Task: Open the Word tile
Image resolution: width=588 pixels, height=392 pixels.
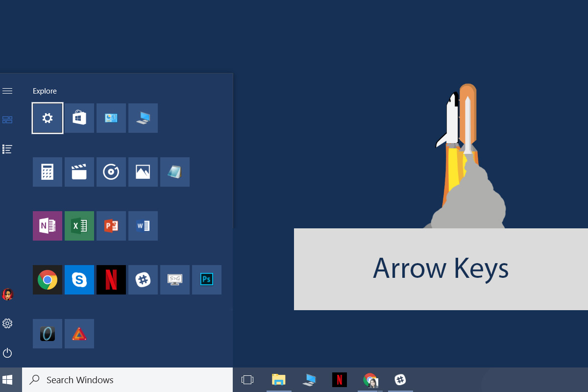Action: (x=143, y=226)
